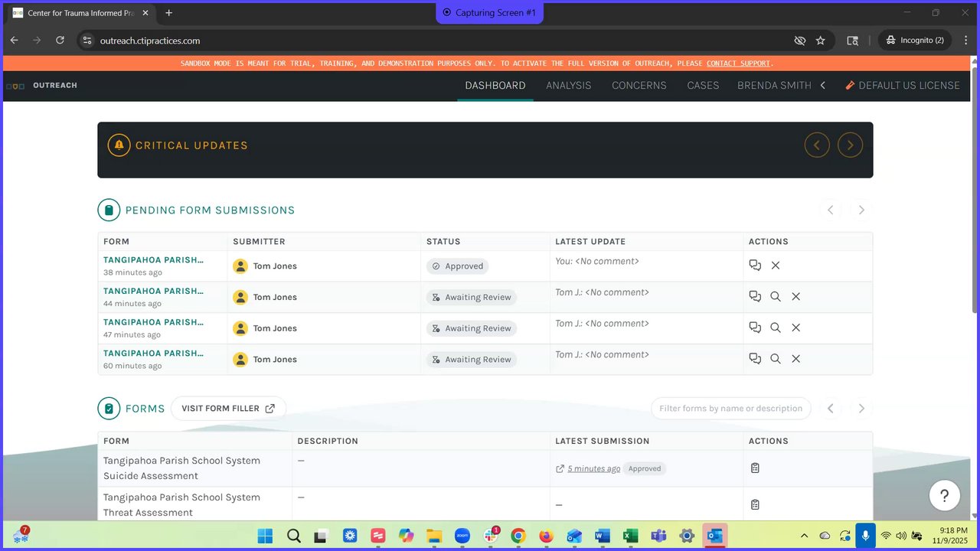Image resolution: width=980 pixels, height=551 pixels.
Task: Open Microsoft Teams from the taskbar
Action: pos(658,536)
